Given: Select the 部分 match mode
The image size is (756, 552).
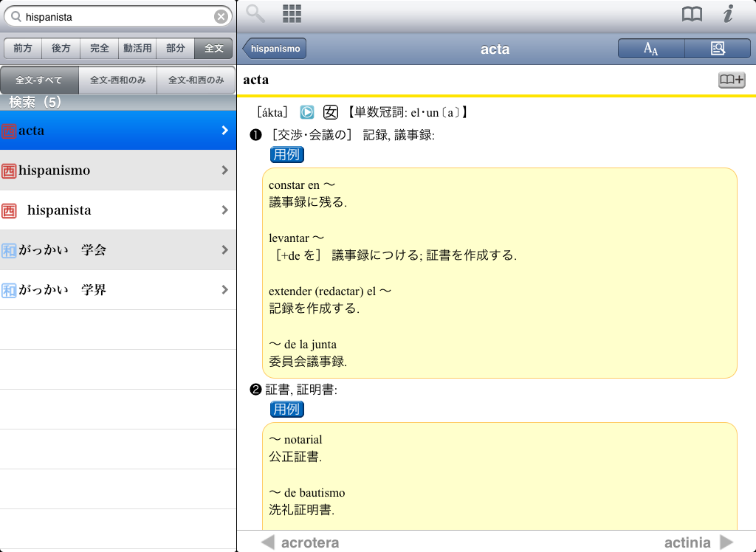Looking at the screenshot, I should (x=176, y=49).
